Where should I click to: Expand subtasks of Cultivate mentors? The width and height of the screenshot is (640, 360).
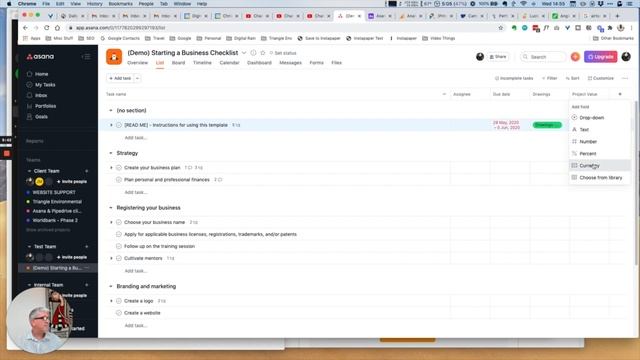pyautogui.click(x=111, y=258)
